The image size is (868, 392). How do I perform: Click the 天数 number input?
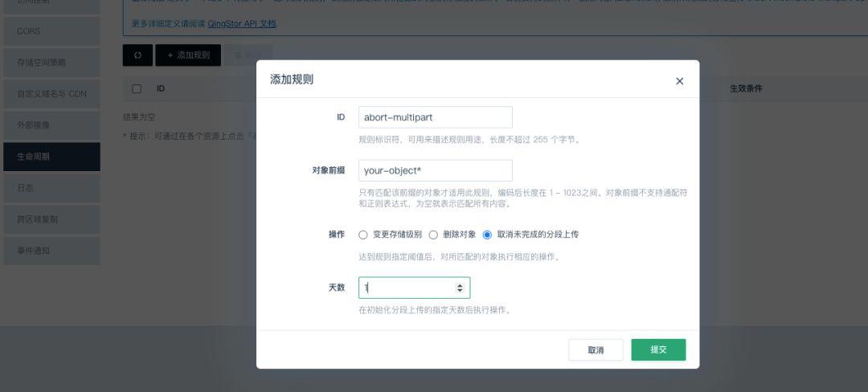(414, 288)
